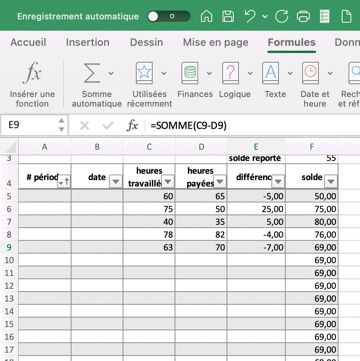Open the date column filter dropdown

pyautogui.click(x=116, y=182)
